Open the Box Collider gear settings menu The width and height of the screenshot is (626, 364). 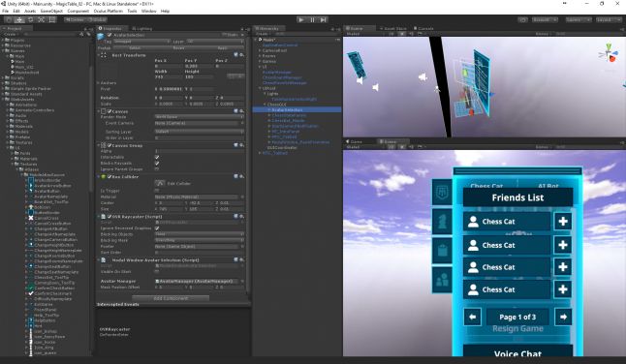[242, 176]
